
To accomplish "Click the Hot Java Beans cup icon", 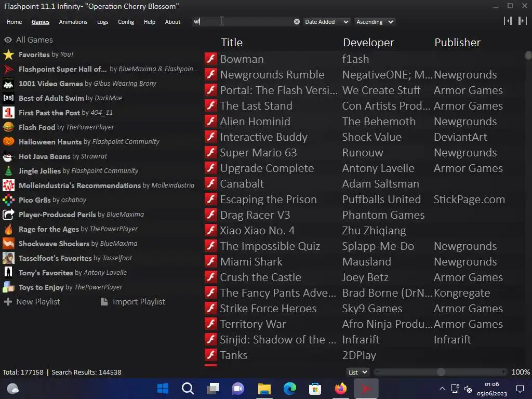I will (8, 156).
